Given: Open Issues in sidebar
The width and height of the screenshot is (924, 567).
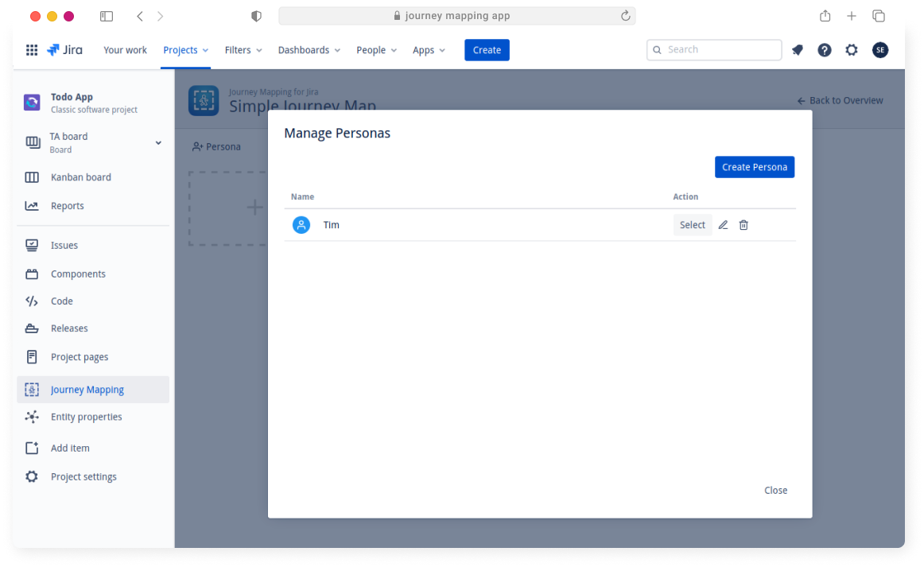Looking at the screenshot, I should 93,245.
